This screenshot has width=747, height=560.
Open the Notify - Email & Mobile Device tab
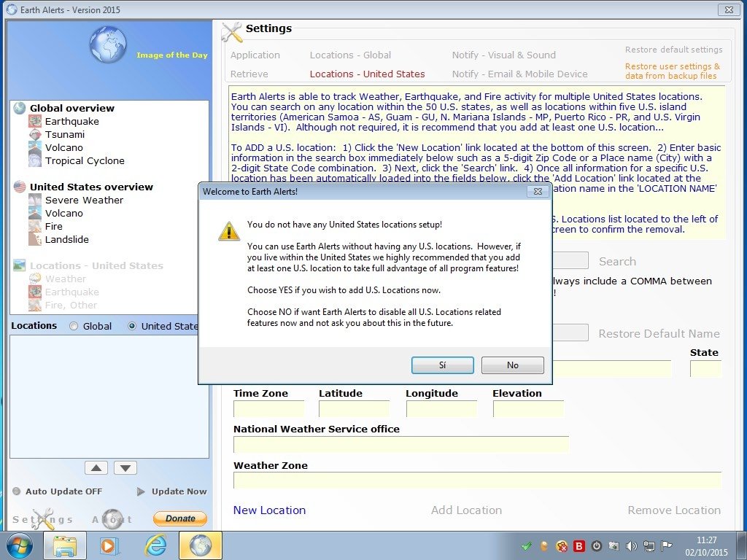click(x=519, y=74)
